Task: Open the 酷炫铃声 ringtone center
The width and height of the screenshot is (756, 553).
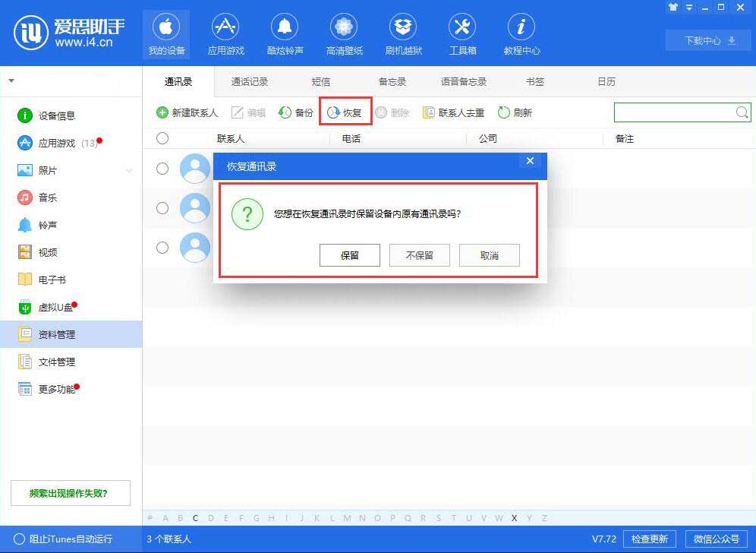Action: click(x=285, y=34)
